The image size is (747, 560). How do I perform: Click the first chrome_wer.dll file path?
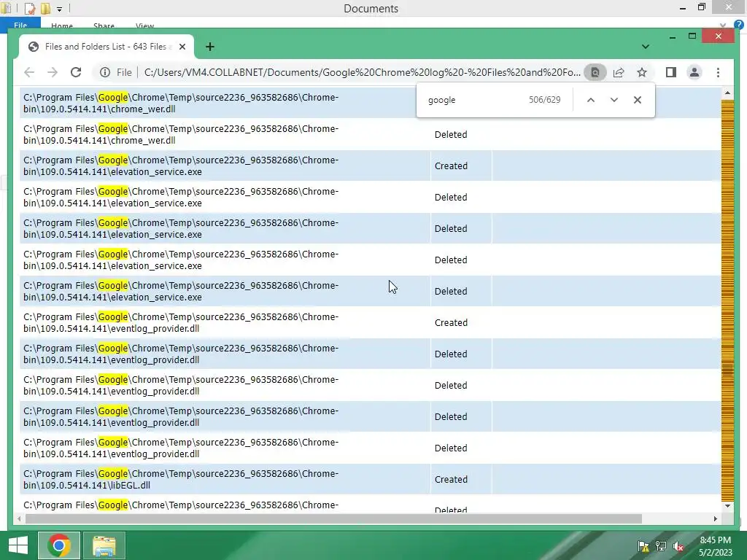(x=181, y=103)
